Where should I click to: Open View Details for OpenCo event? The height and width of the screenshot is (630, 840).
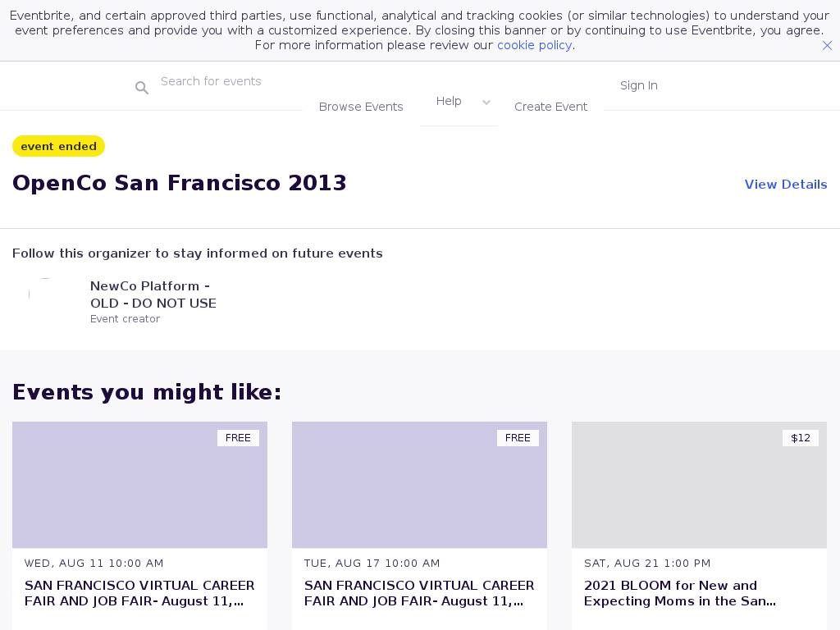(x=785, y=185)
